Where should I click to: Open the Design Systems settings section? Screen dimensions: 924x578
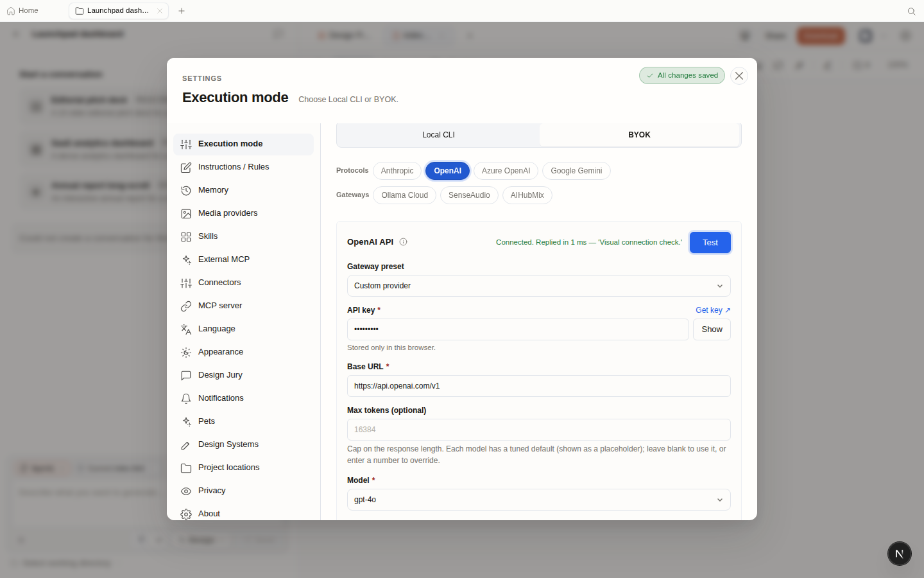(x=244, y=445)
